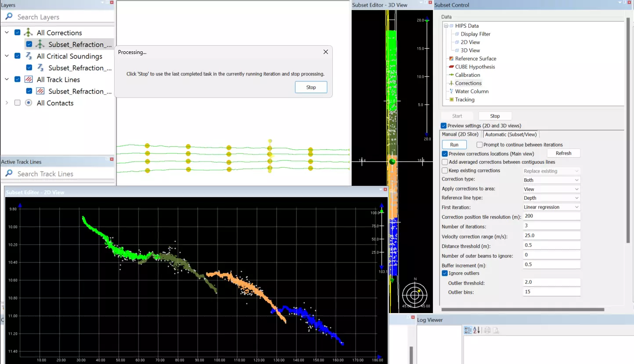Expand the All Contacts layer group

[x=7, y=103]
